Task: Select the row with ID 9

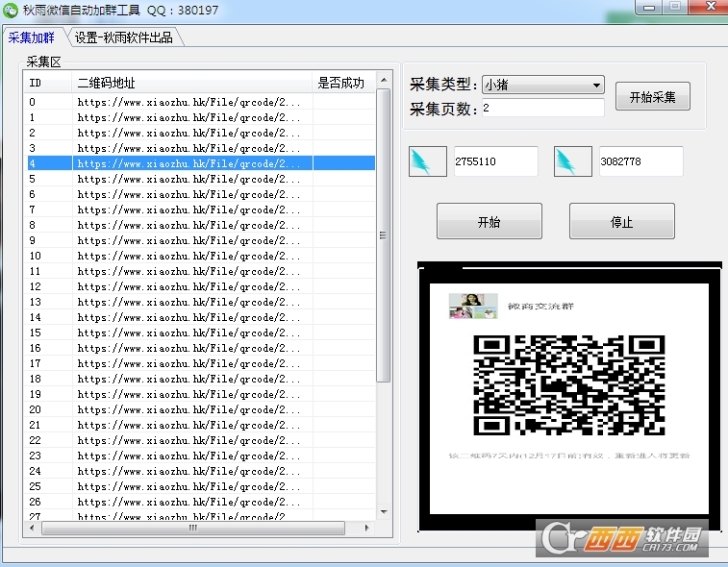Action: point(200,240)
